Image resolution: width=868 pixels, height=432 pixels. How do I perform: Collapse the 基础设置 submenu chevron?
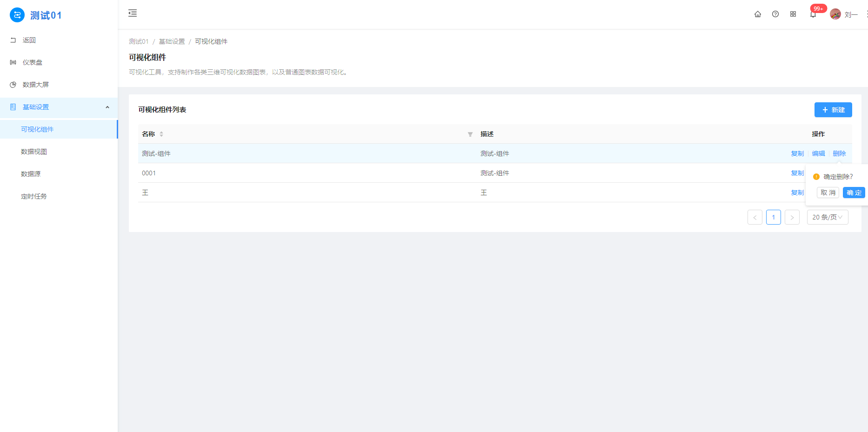point(107,107)
